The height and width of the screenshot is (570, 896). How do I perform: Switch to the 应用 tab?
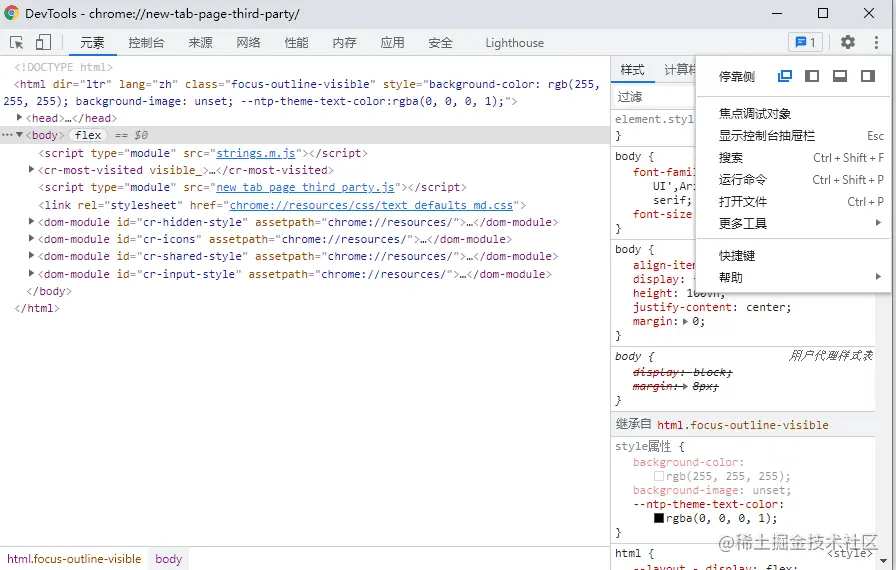pyautogui.click(x=393, y=43)
